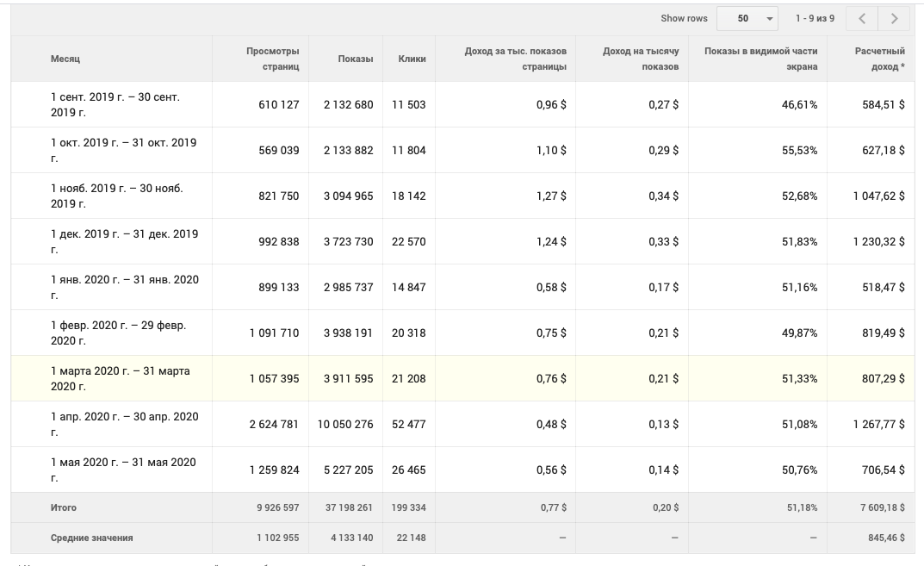Sort by Месяц column header
The height and width of the screenshot is (566, 924).
(x=65, y=59)
